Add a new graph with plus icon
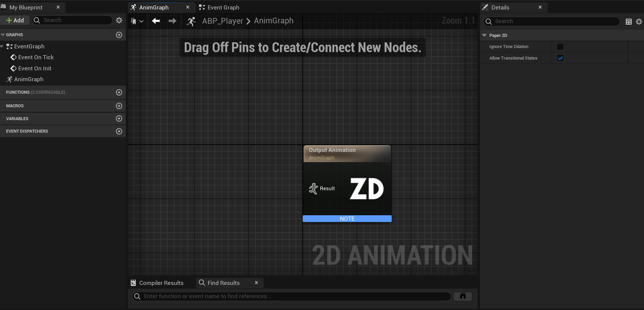 coord(119,35)
